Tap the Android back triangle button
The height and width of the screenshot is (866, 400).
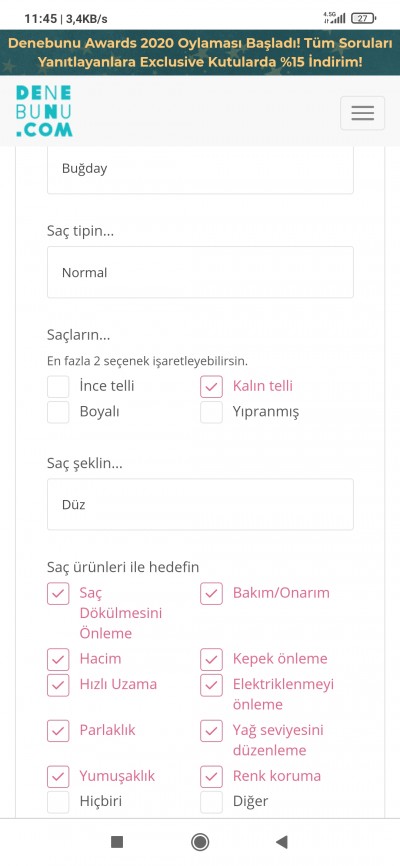point(282,842)
